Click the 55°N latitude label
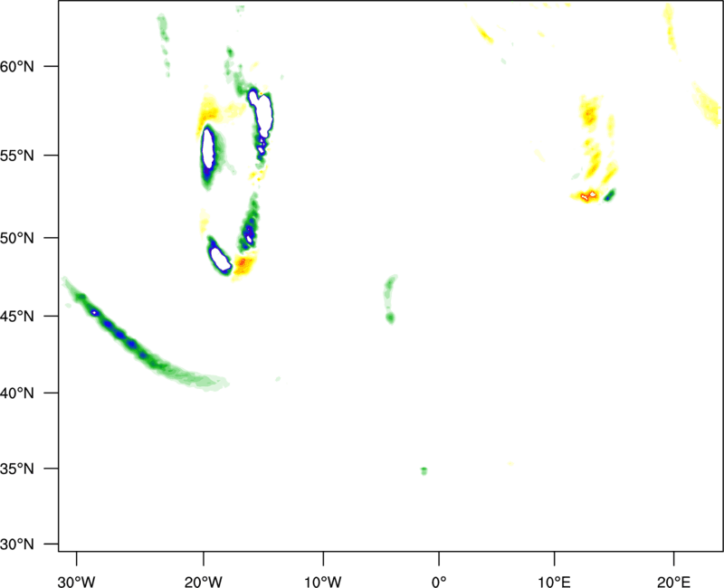This screenshot has height=588, width=724. coord(17,156)
